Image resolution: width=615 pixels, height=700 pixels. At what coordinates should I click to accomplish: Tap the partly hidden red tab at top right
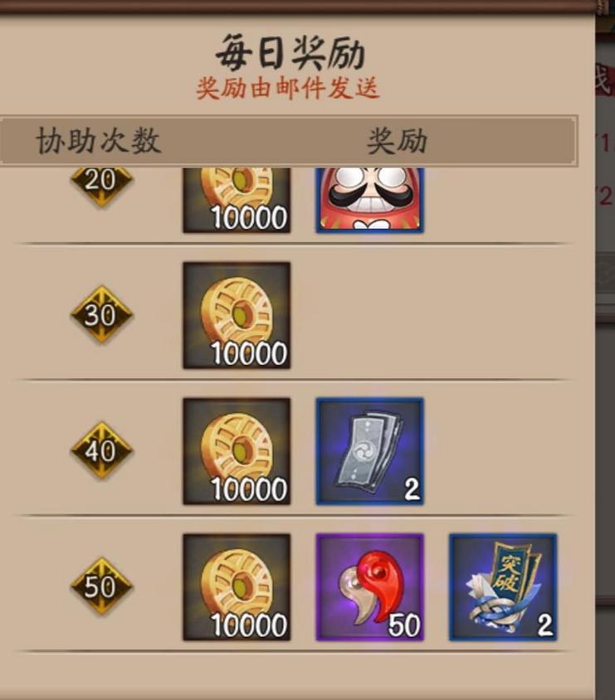coord(605,80)
